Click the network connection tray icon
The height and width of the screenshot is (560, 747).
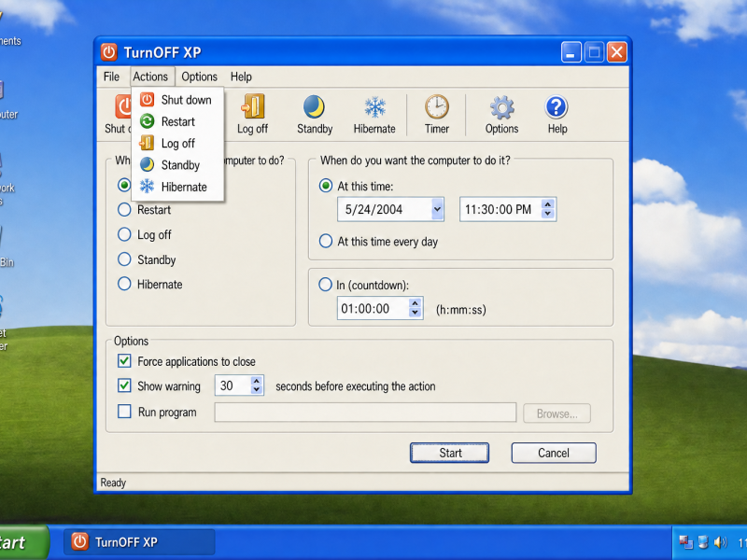(x=686, y=542)
